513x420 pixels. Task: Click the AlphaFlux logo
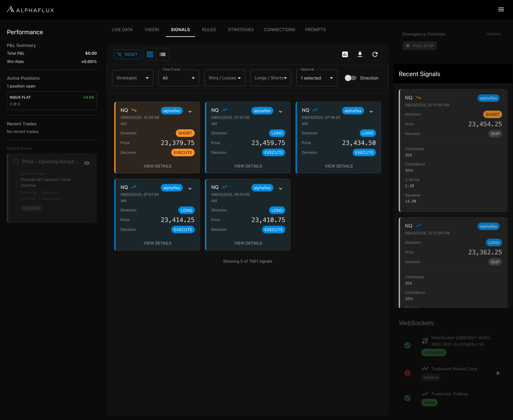click(x=30, y=10)
